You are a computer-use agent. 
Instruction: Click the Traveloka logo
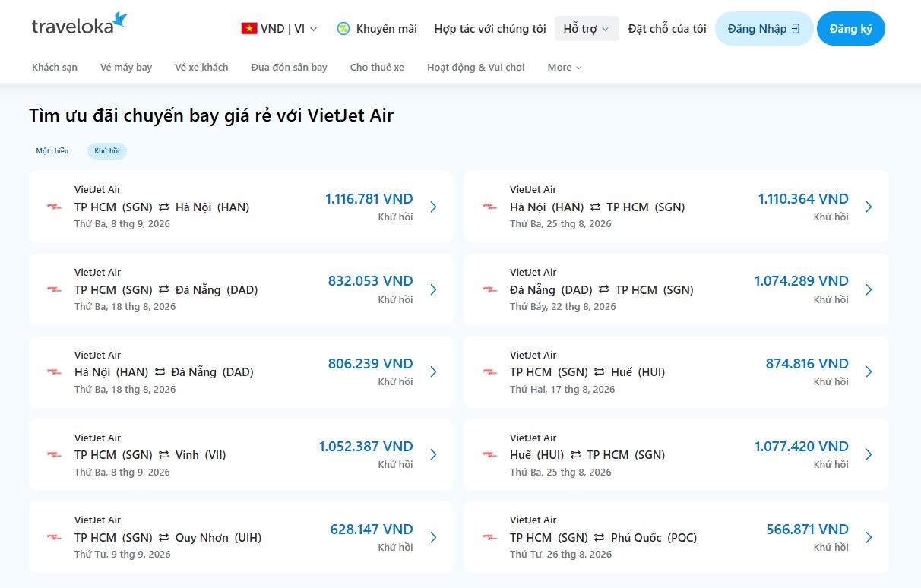point(79,24)
